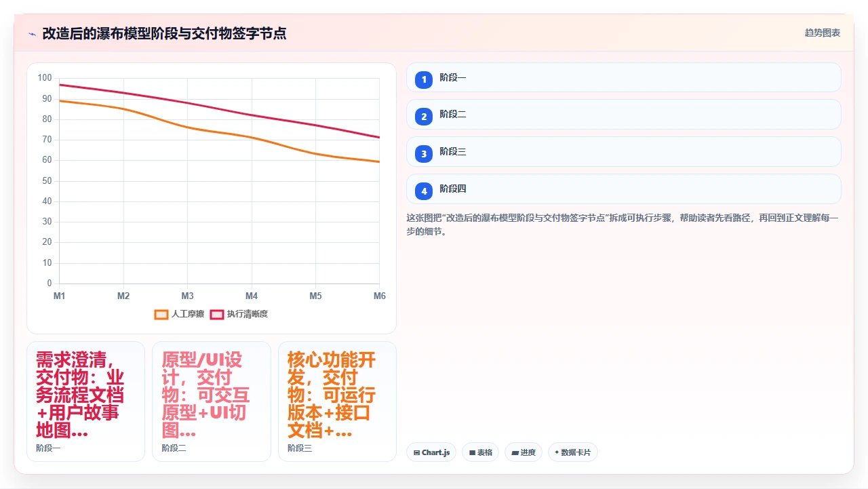Click the 进度 tag
The image size is (868, 489).
[x=523, y=452]
